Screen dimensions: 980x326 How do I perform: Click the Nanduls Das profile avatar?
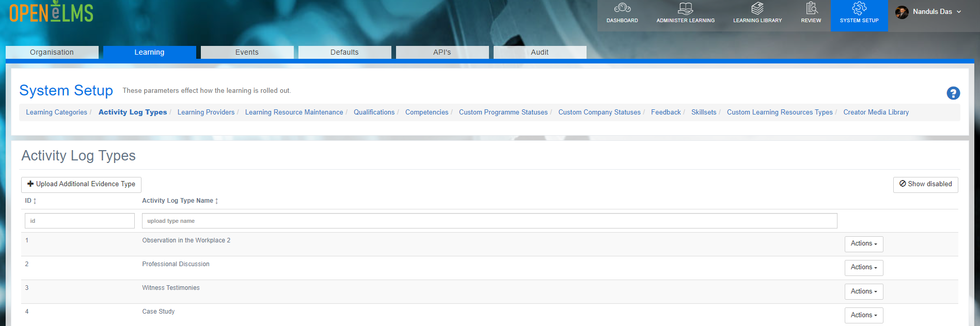(x=902, y=12)
